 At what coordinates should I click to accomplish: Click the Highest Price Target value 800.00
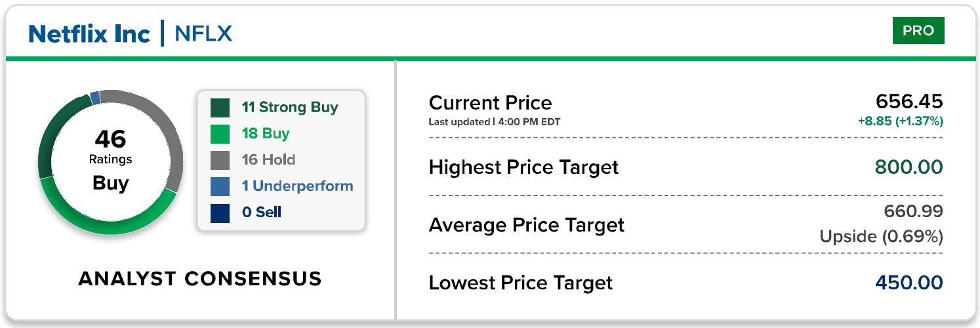[x=909, y=167]
